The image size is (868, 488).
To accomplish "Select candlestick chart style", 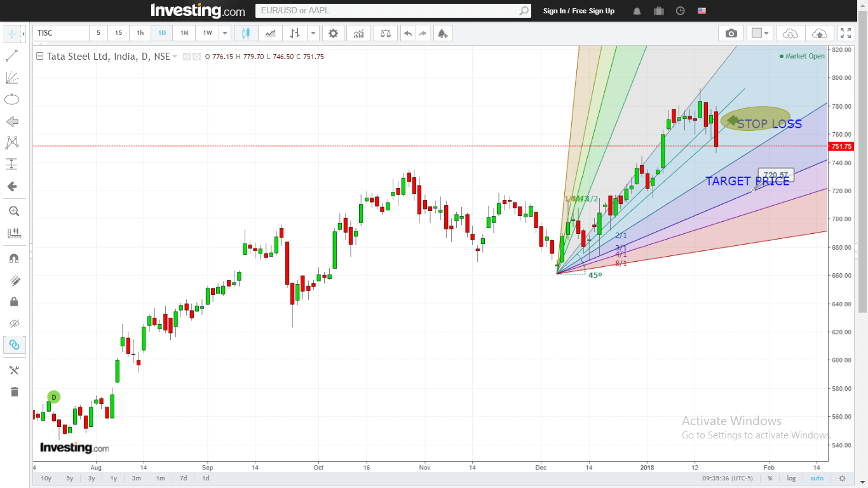I will (246, 33).
